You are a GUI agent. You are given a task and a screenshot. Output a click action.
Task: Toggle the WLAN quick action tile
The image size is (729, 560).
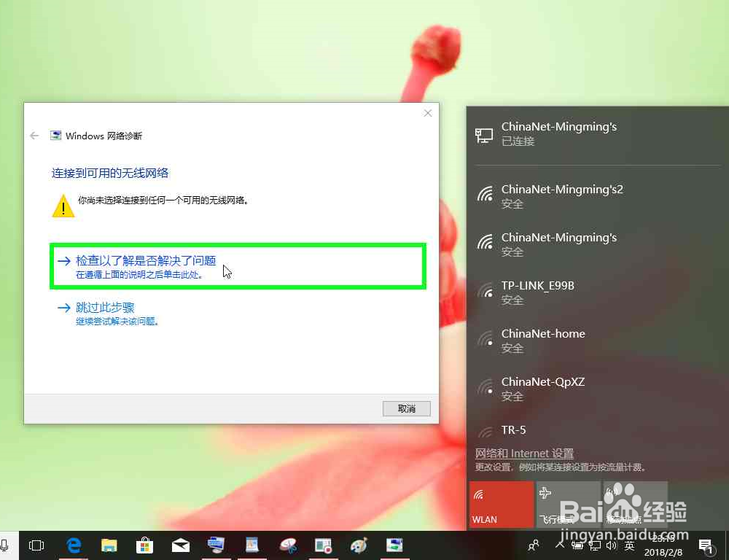click(502, 504)
